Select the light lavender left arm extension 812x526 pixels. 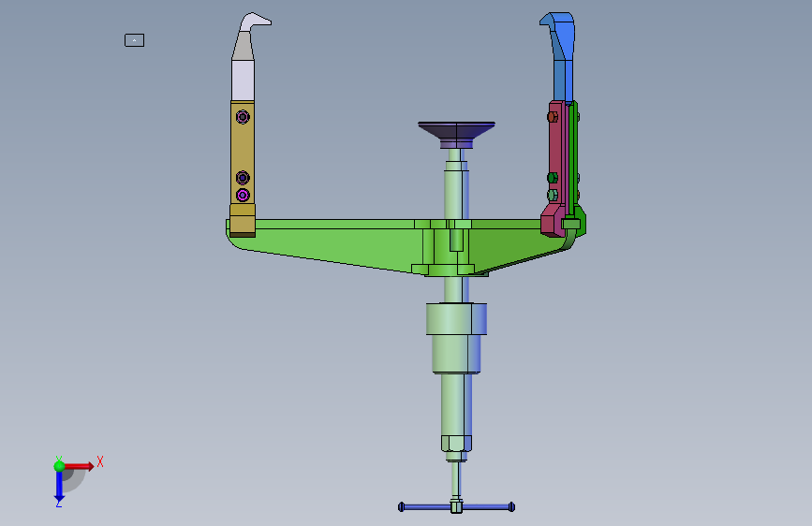[243, 80]
